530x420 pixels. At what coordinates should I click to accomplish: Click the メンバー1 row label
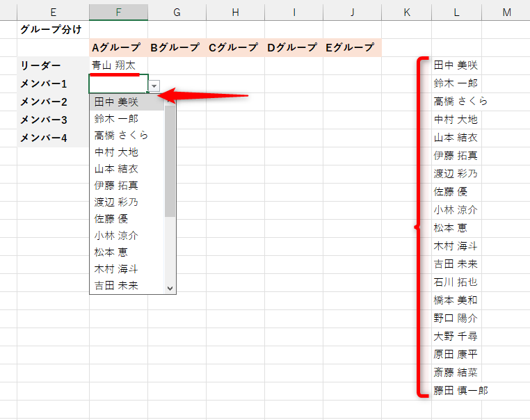coord(53,83)
